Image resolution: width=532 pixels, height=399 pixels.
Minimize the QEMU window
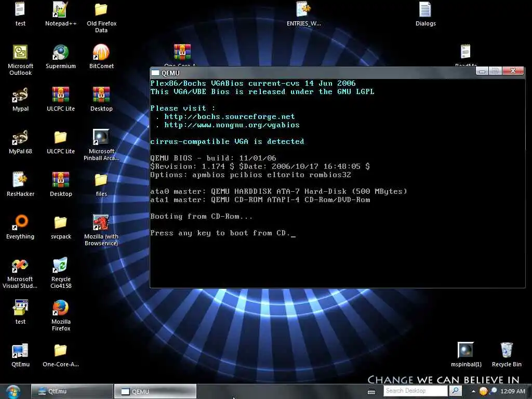(x=482, y=71)
